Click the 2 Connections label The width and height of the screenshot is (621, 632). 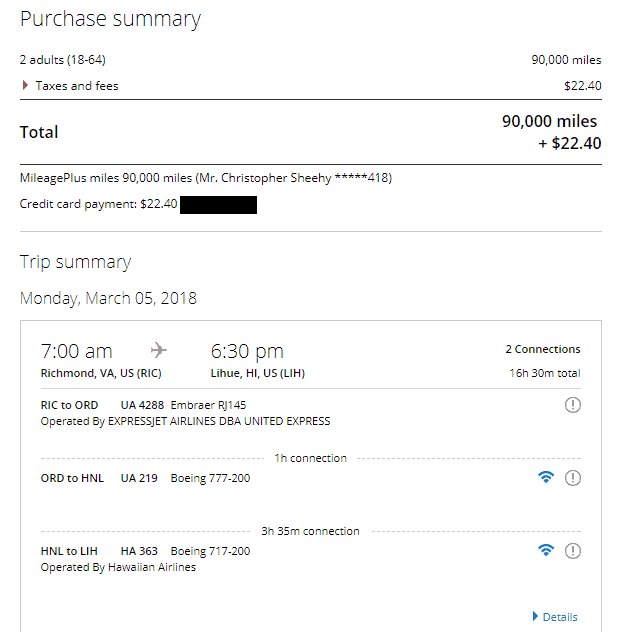[x=543, y=349]
